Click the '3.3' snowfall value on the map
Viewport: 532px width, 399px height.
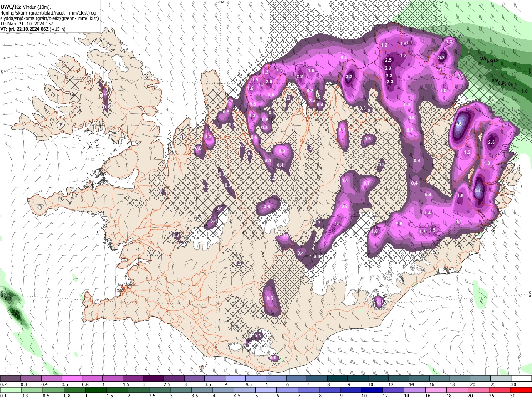[x=350, y=76]
